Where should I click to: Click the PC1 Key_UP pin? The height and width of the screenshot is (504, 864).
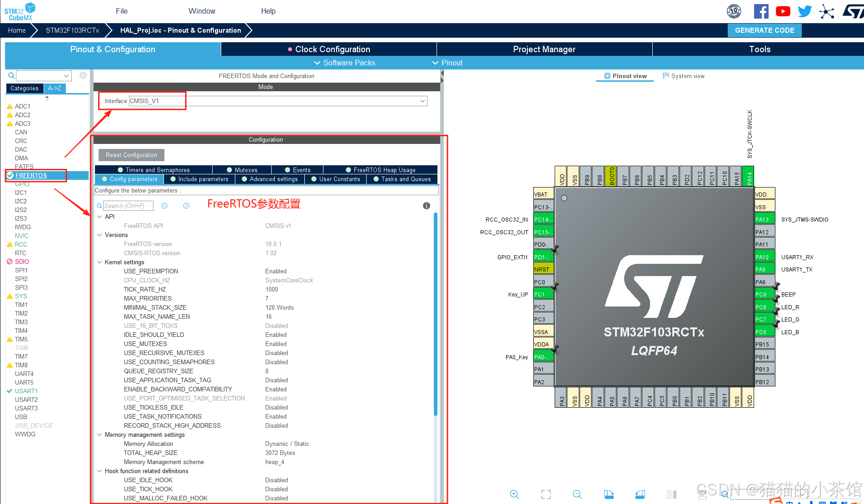pos(543,294)
